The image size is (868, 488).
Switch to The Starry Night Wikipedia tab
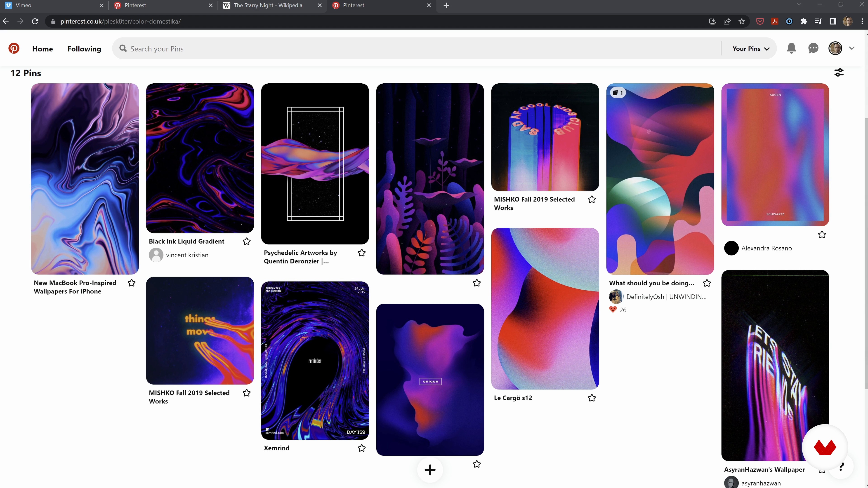click(x=272, y=5)
